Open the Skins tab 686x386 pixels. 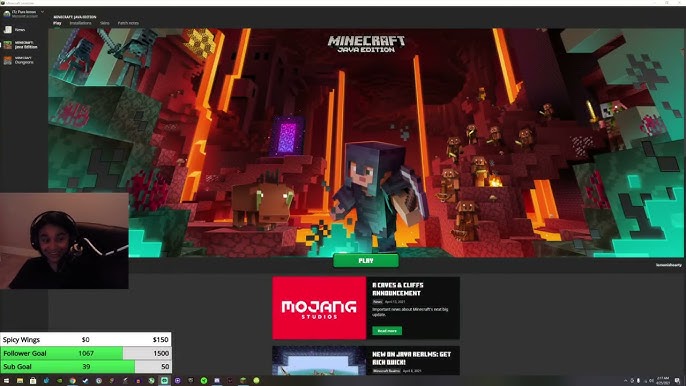pos(105,23)
